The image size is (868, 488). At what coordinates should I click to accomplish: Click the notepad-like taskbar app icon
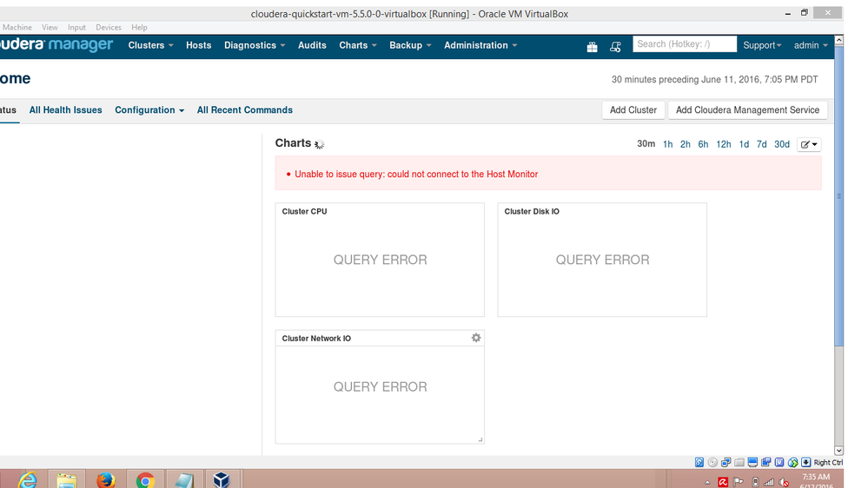(x=183, y=479)
